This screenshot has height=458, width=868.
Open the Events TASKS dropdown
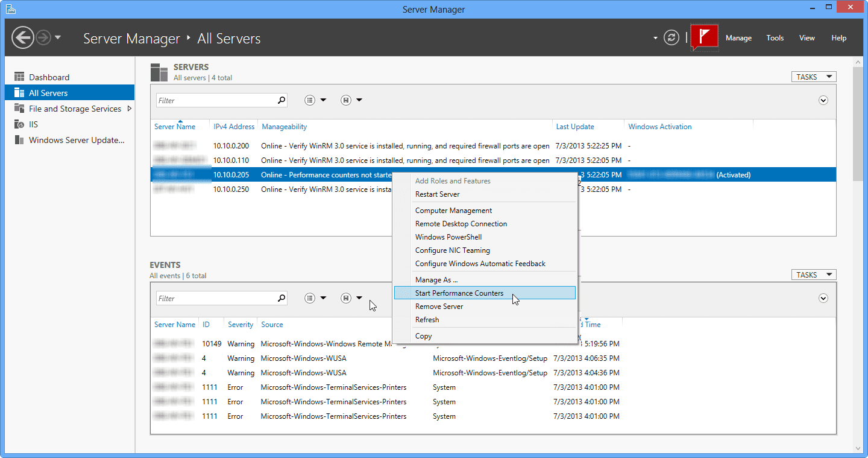click(x=814, y=275)
